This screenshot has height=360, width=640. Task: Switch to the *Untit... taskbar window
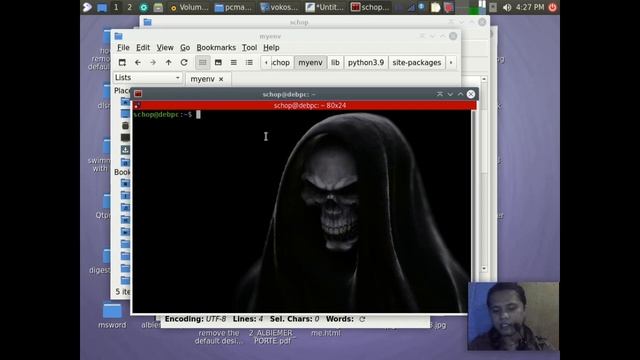pos(325,7)
